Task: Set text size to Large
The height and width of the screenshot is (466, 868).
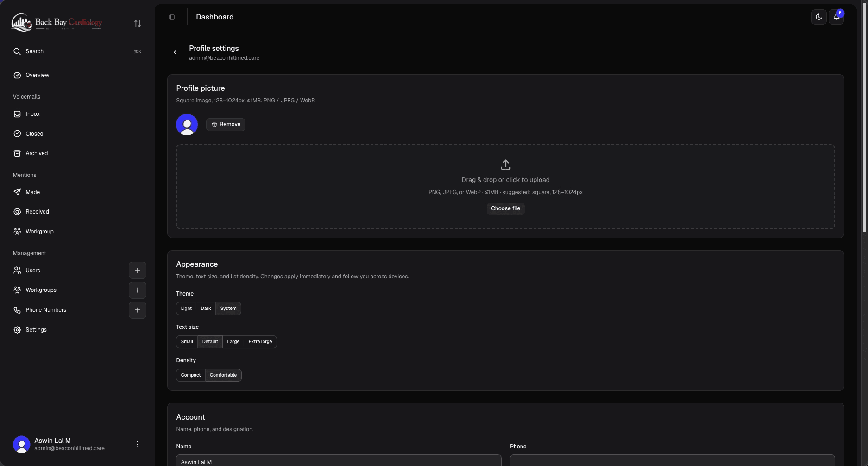Action: 233,342
